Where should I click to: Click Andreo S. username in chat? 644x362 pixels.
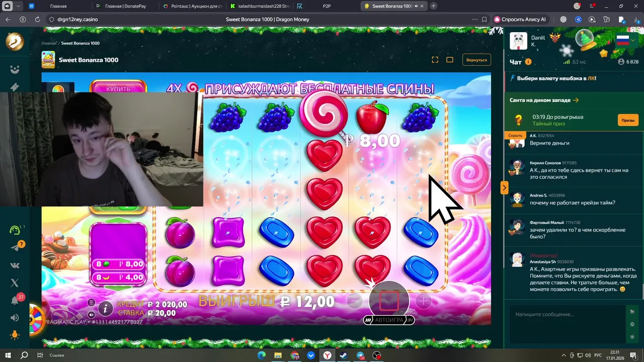(x=538, y=196)
